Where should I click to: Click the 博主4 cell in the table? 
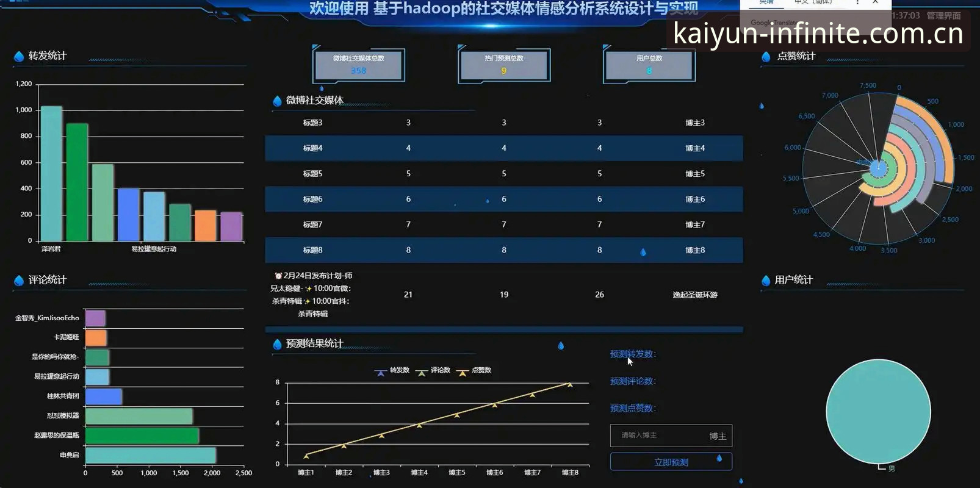click(x=695, y=148)
